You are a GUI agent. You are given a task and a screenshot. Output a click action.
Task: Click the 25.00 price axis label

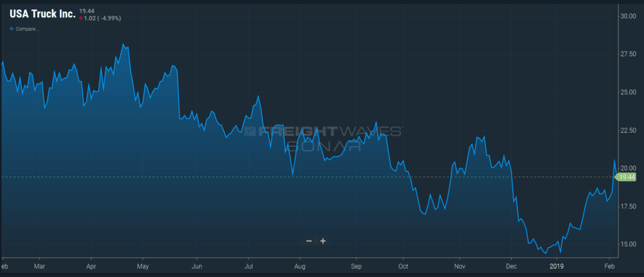(x=627, y=92)
